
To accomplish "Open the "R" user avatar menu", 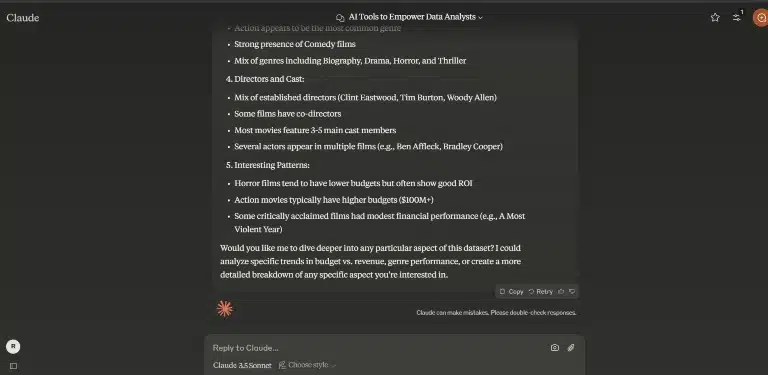I will (13, 347).
